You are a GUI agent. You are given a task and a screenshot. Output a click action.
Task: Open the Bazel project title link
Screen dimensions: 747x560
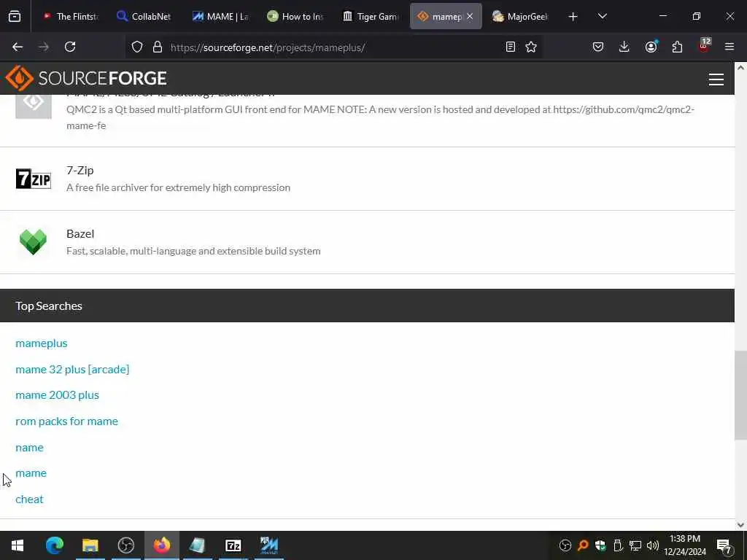80,233
